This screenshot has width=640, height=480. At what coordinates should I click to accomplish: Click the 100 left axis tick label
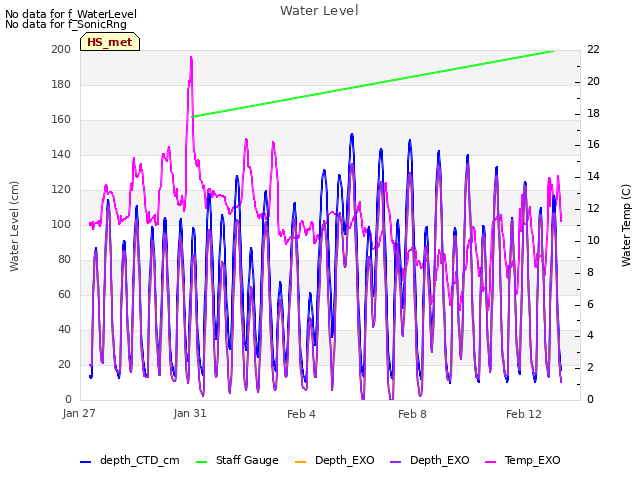[x=61, y=224]
